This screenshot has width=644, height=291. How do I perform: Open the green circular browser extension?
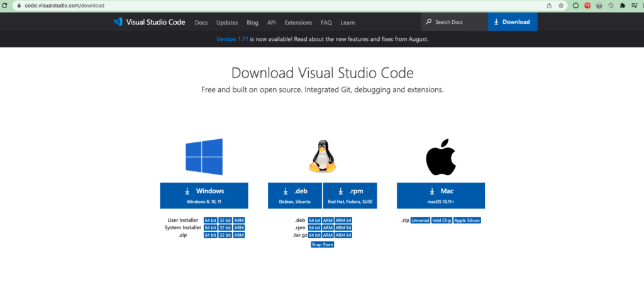(x=576, y=6)
